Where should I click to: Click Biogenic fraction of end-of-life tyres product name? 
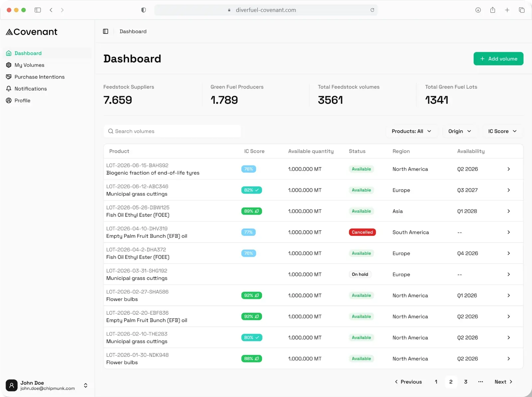tap(153, 173)
